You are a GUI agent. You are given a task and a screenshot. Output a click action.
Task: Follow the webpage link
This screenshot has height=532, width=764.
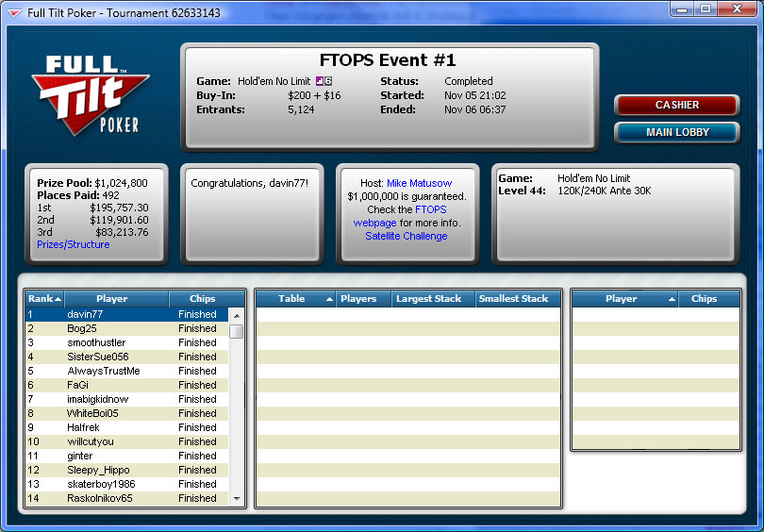[x=374, y=223]
